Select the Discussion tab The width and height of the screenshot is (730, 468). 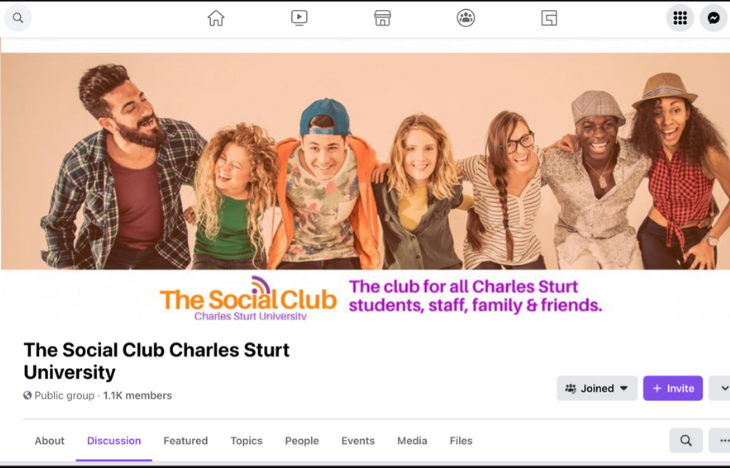(114, 441)
